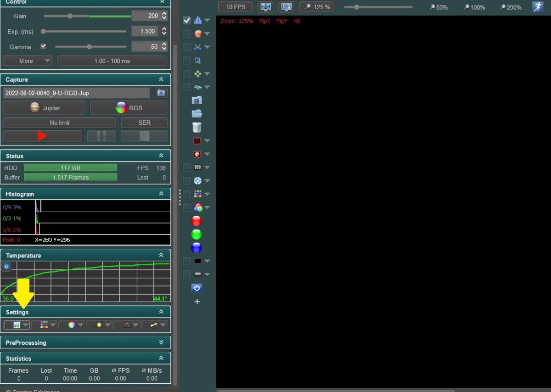Enable the autoguide arrows checkbox
Viewport: 551px width, 392px height.
pyautogui.click(x=187, y=74)
